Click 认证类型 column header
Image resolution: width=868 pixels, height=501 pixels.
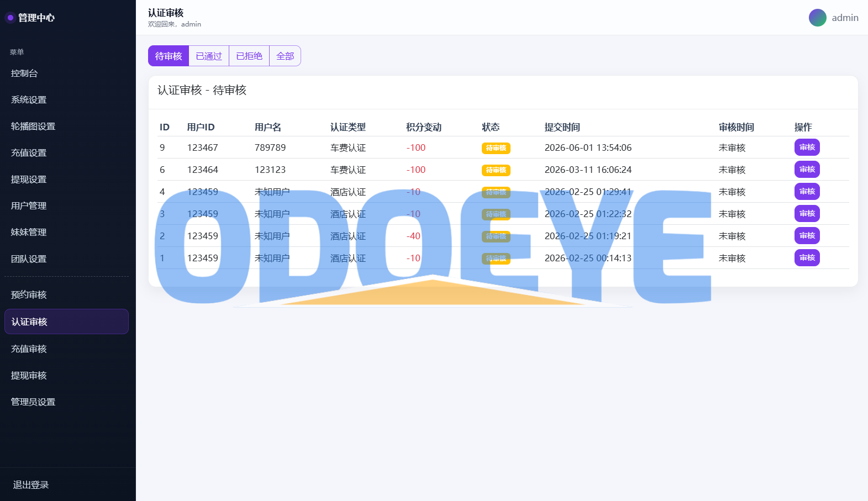348,128
